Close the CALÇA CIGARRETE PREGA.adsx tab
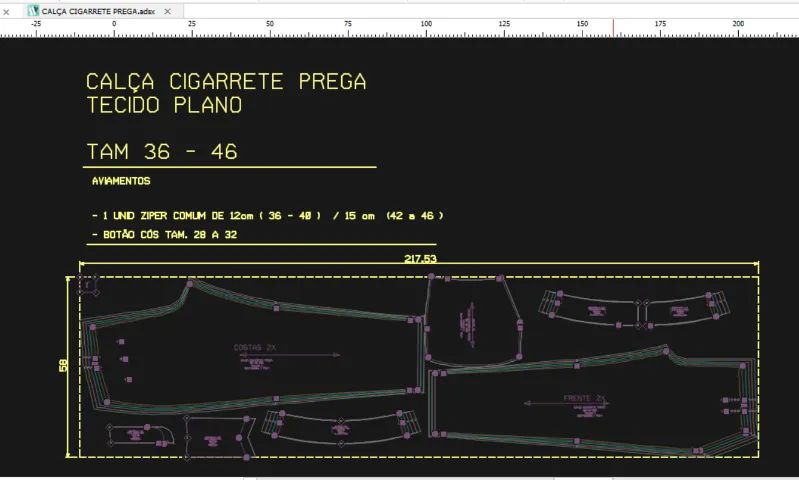Image resolution: width=799 pixels, height=480 pixels. pyautogui.click(x=167, y=11)
